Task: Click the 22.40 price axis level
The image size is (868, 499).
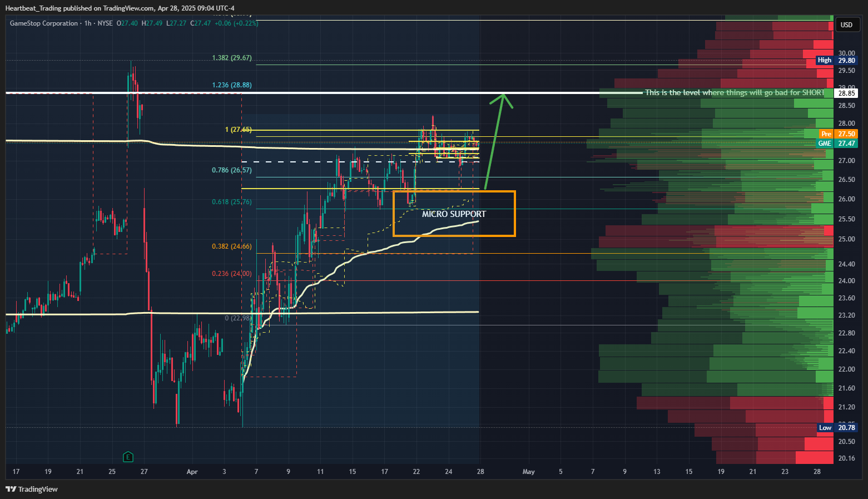Action: click(846, 351)
